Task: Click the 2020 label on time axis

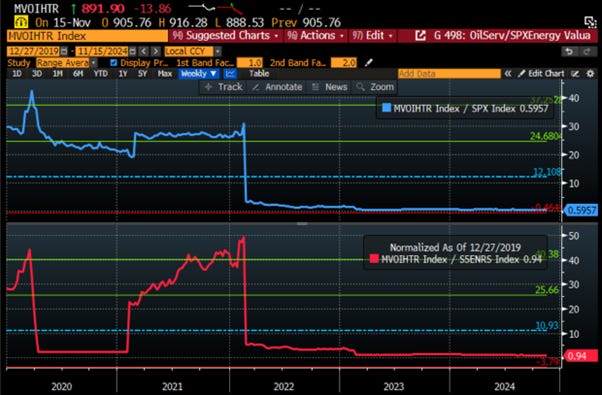Action: coord(61,387)
